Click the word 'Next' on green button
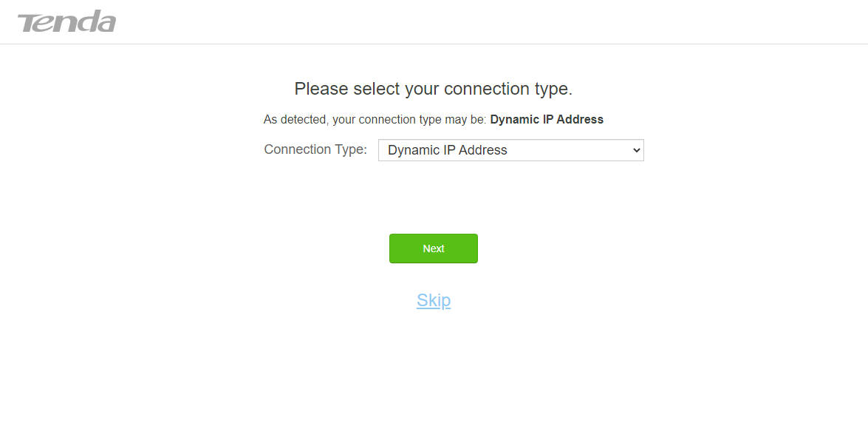The height and width of the screenshot is (426, 868). (434, 248)
